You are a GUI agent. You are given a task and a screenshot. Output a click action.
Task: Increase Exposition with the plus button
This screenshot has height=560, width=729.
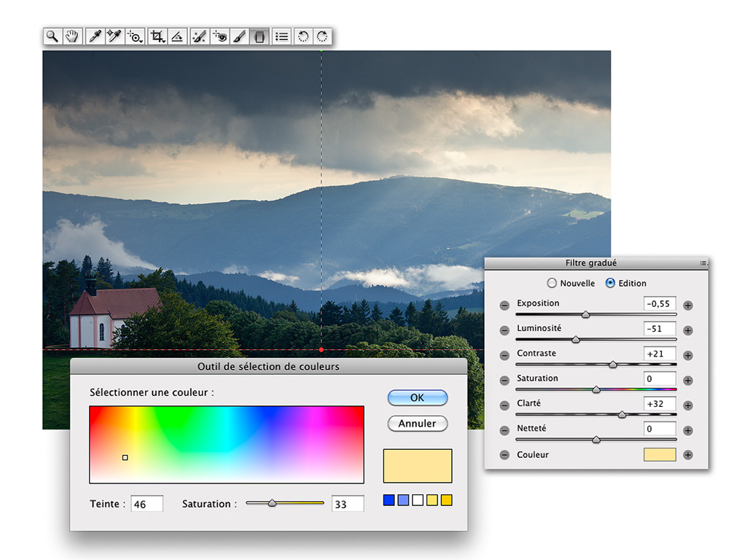[x=688, y=306]
